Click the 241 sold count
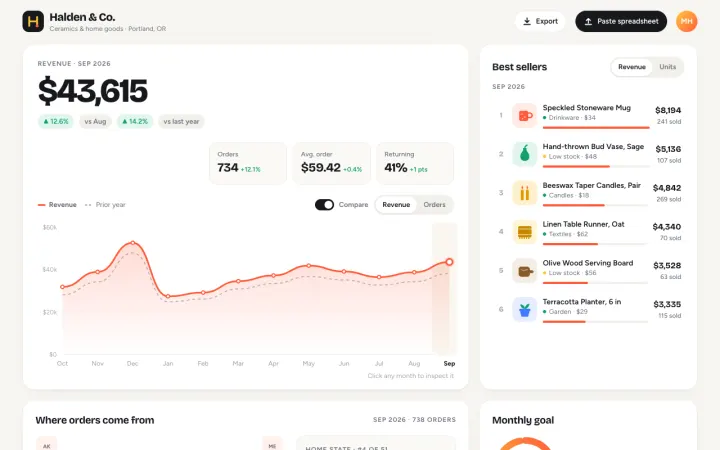Viewport: 720px width, 450px height. [x=669, y=122]
